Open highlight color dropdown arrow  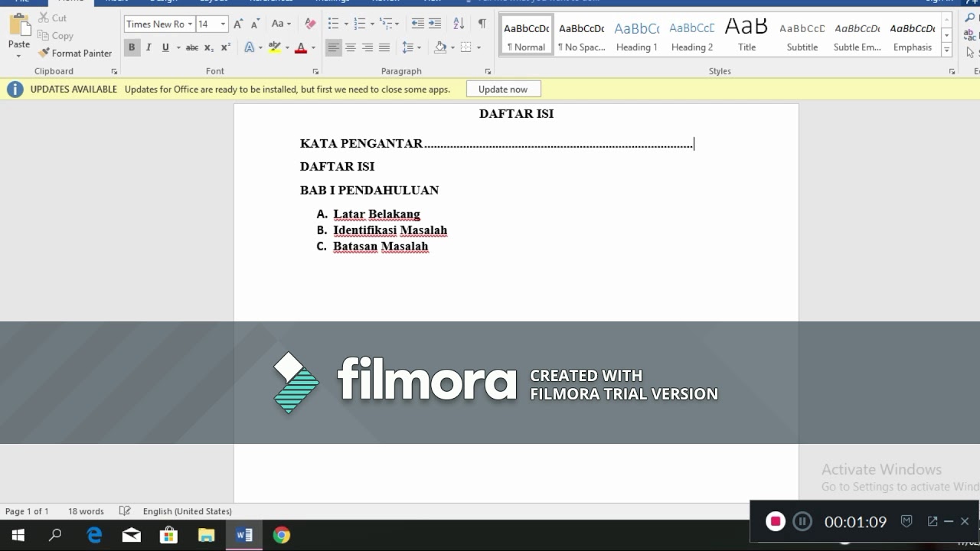point(287,47)
